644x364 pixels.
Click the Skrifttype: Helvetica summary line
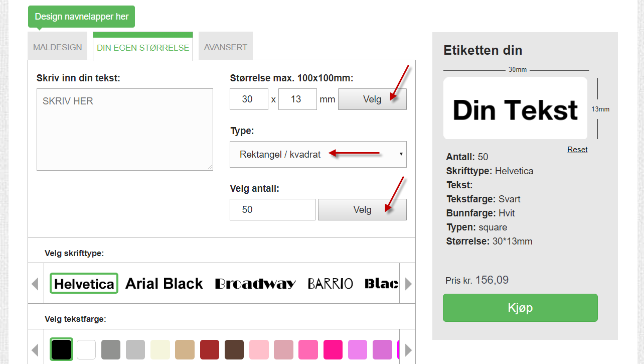pos(490,171)
